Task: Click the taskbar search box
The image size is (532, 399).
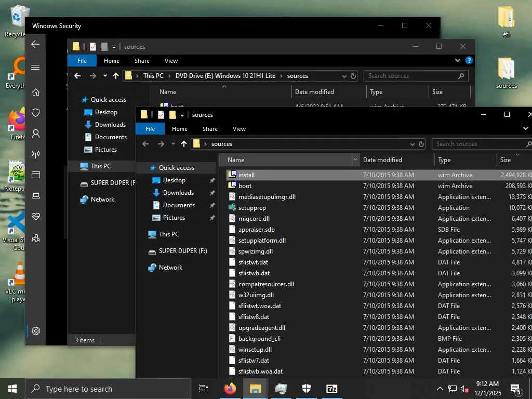Action: [x=108, y=389]
